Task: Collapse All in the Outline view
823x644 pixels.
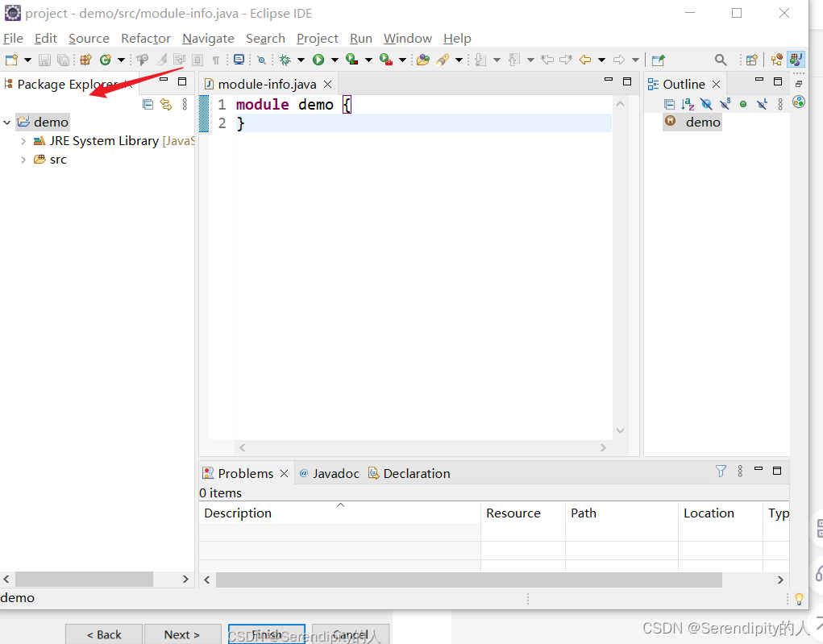Action: pos(669,105)
